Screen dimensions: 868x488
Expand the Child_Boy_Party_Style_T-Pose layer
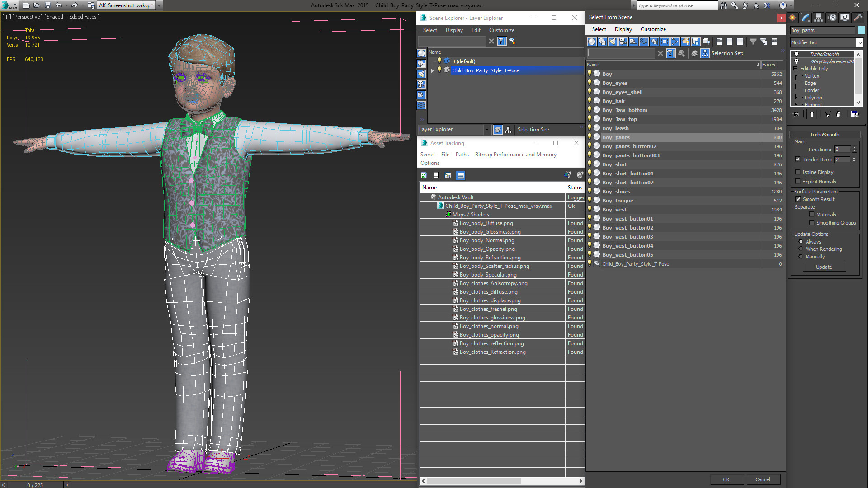pos(432,70)
